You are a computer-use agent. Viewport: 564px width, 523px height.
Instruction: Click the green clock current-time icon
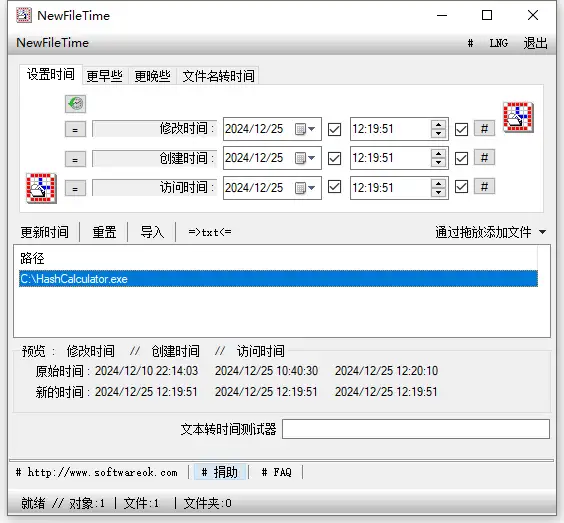pyautogui.click(x=75, y=104)
